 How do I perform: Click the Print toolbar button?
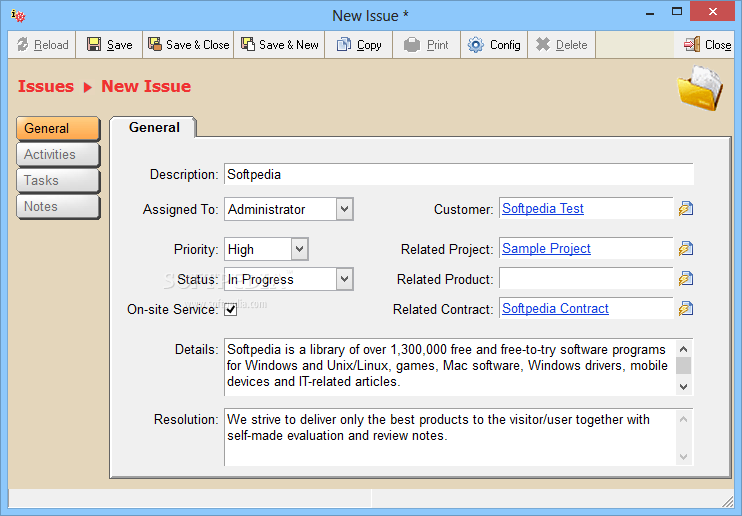(x=426, y=45)
